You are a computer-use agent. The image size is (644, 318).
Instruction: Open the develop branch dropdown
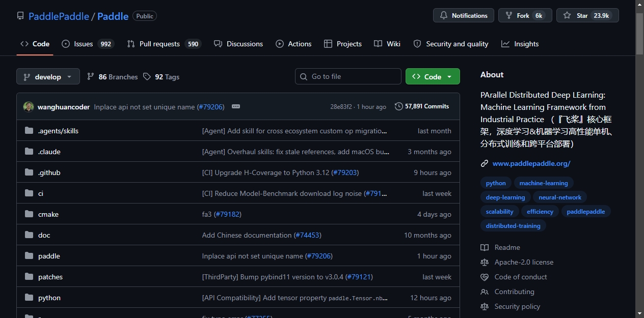48,76
